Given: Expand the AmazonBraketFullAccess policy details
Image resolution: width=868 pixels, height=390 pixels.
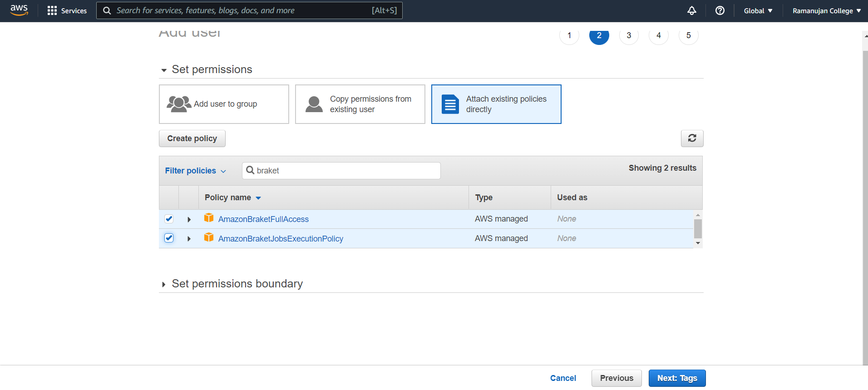Looking at the screenshot, I should [189, 219].
